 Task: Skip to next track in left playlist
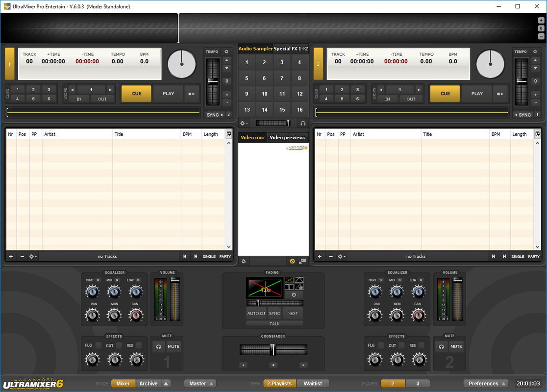196,256
